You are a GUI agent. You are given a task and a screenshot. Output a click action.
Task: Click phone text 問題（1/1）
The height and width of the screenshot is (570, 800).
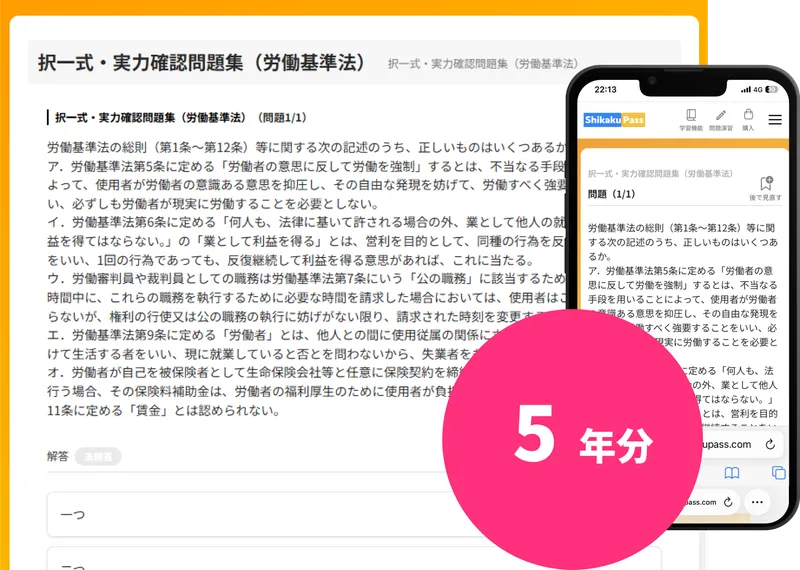(611, 194)
